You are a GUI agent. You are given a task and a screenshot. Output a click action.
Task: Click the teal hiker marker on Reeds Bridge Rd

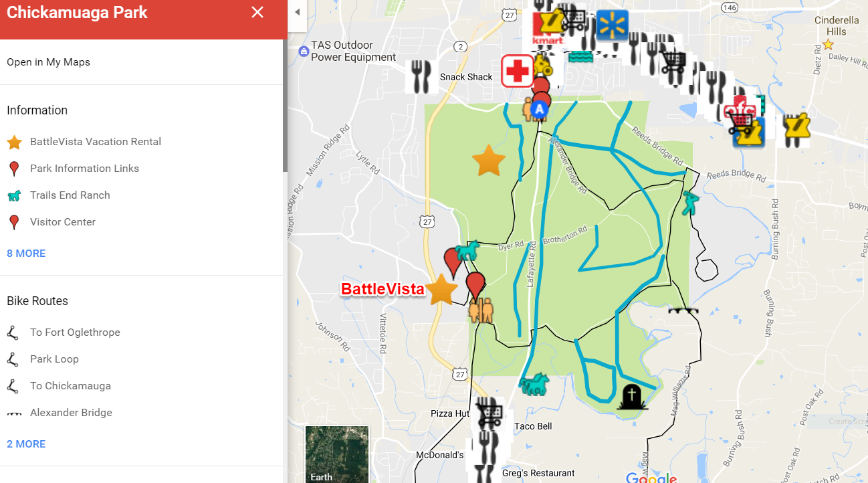689,202
